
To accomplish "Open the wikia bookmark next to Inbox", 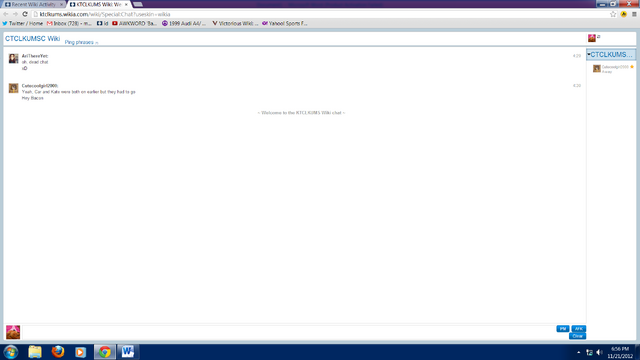I will 102,24.
